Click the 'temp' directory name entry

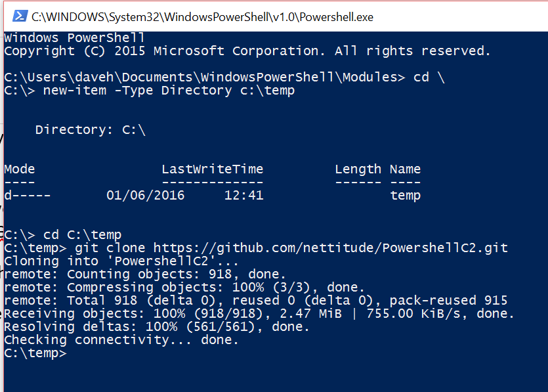[x=406, y=195]
